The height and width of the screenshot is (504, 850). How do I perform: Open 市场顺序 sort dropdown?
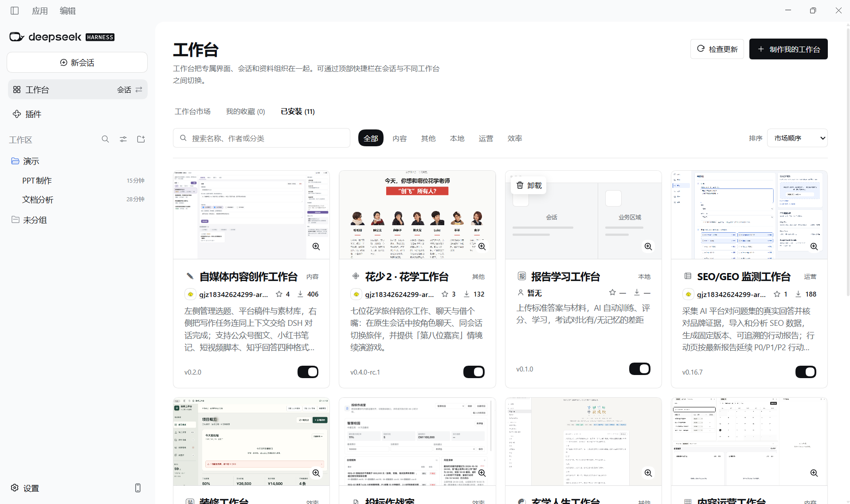pos(797,138)
